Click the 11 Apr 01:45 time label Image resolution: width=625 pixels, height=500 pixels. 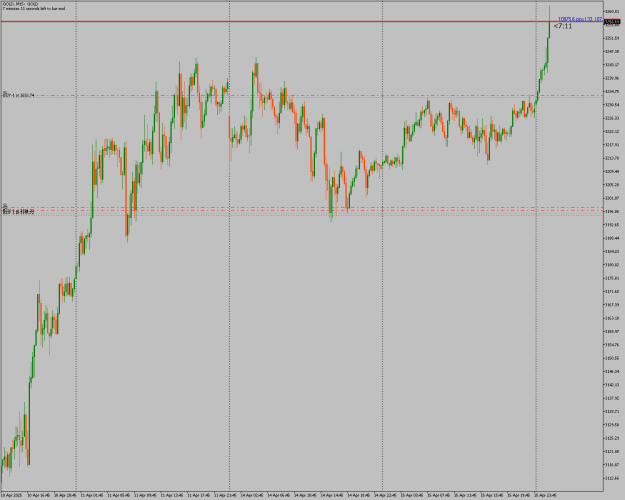click(92, 495)
